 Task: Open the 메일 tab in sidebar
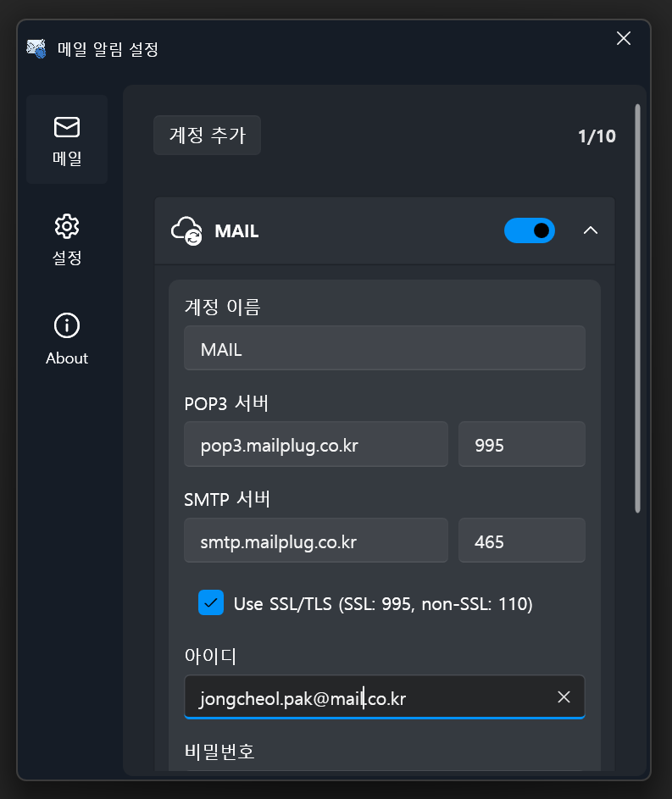click(67, 140)
